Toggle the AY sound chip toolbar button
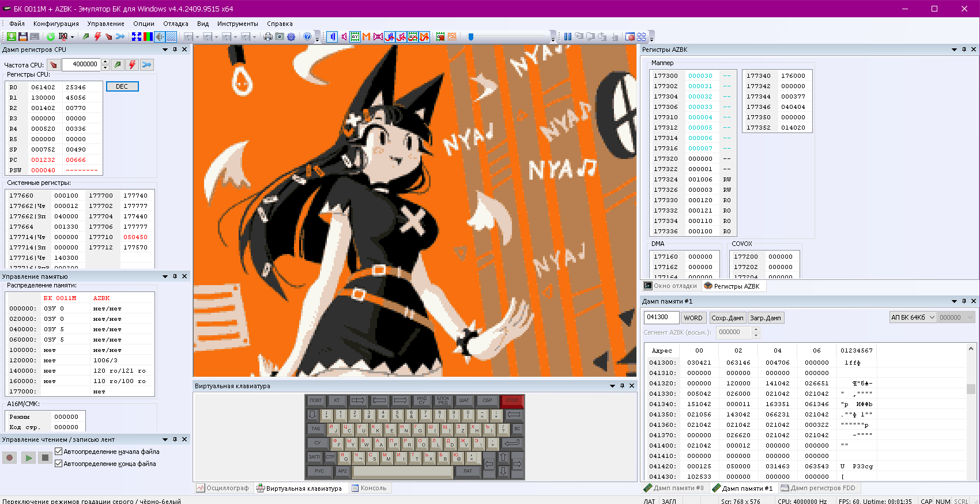 355,36
